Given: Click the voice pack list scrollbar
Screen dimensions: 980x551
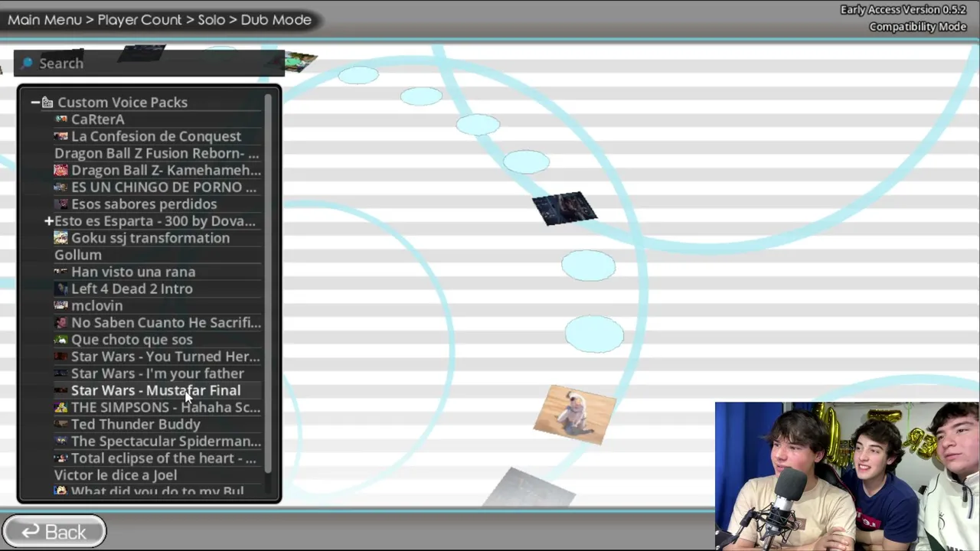Looking at the screenshot, I should point(268,283).
